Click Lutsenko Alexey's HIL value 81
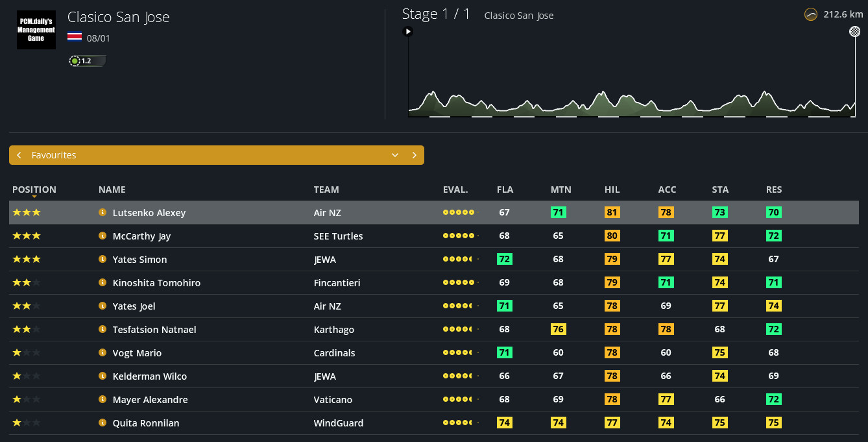868x442 pixels. (x=612, y=212)
